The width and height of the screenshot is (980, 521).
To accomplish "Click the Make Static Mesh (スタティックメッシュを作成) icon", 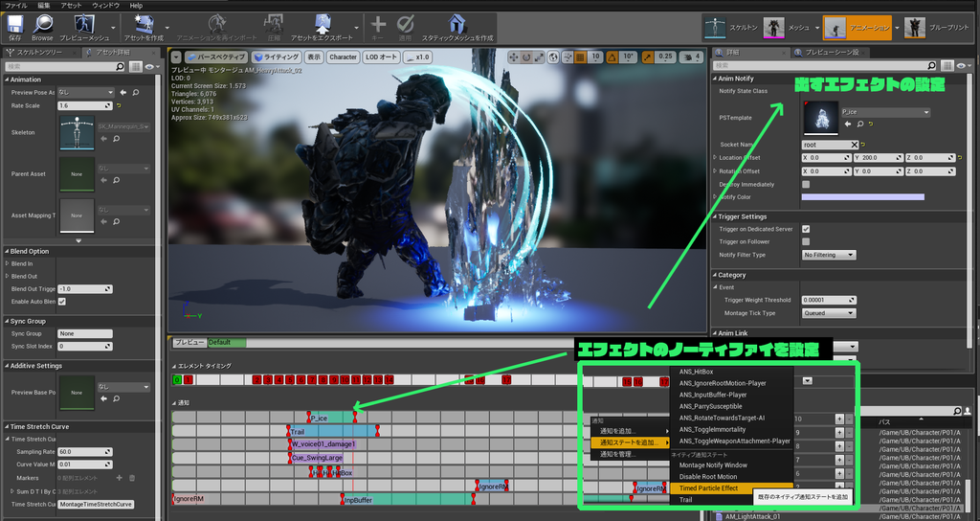I will click(x=457, y=24).
